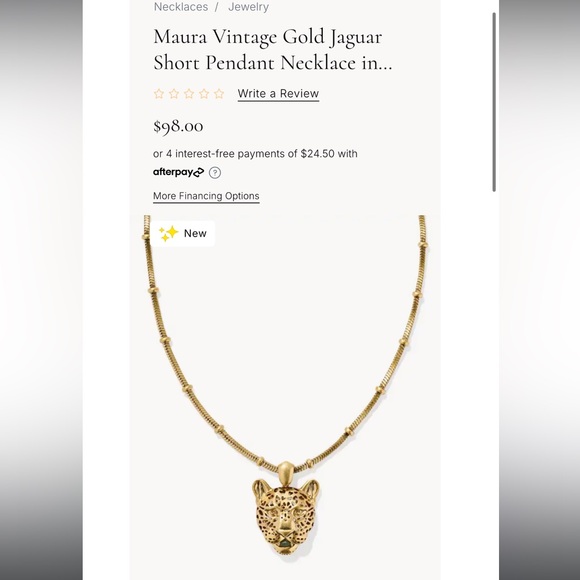Select the fourth rating star
The height and width of the screenshot is (580, 580).
pyautogui.click(x=204, y=94)
